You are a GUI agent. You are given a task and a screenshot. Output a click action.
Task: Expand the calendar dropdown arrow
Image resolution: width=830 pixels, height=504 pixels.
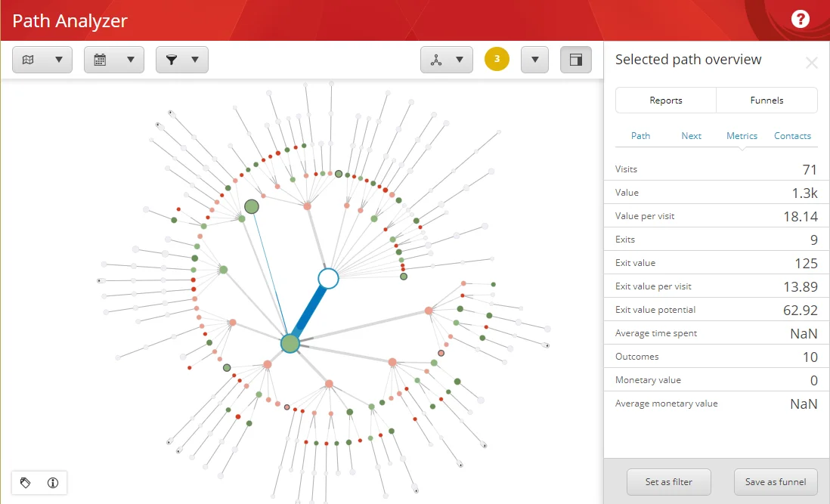(x=130, y=60)
